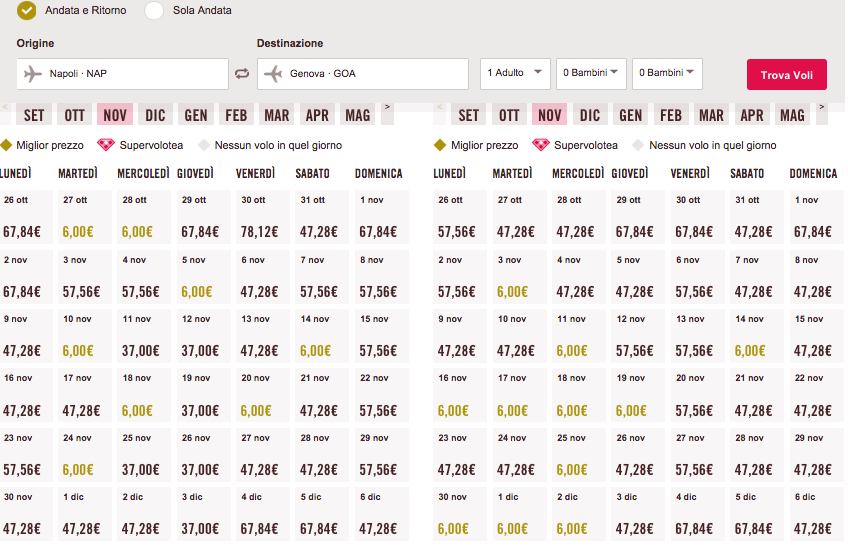Click the gold Miglior prezzo diamond in right legend
Screen dimensions: 848x550
click(439, 145)
